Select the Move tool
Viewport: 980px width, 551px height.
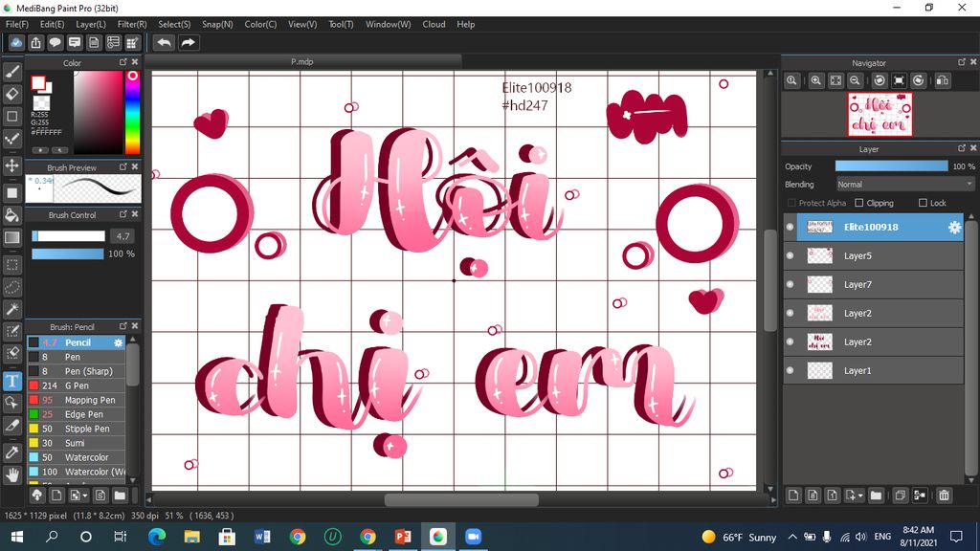tap(11, 165)
